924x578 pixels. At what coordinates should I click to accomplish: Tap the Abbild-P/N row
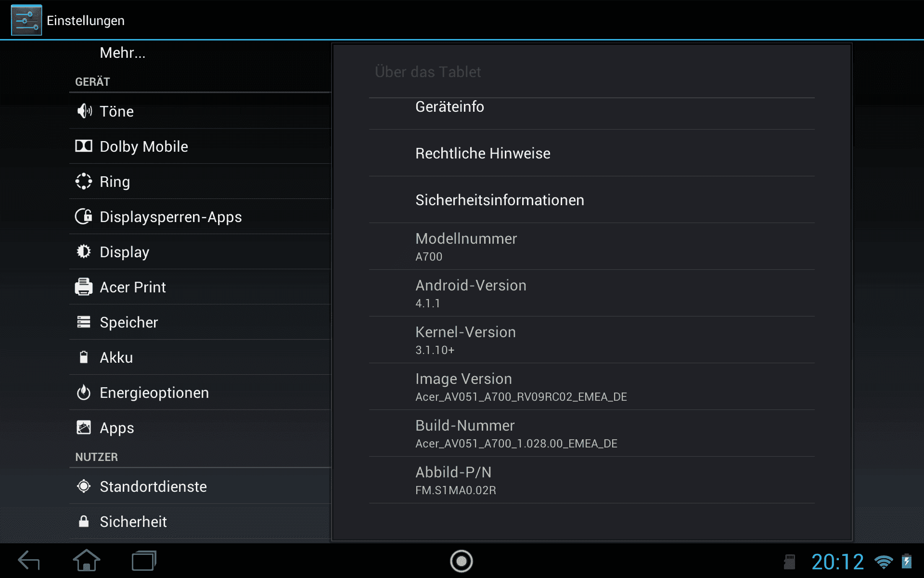point(592,480)
